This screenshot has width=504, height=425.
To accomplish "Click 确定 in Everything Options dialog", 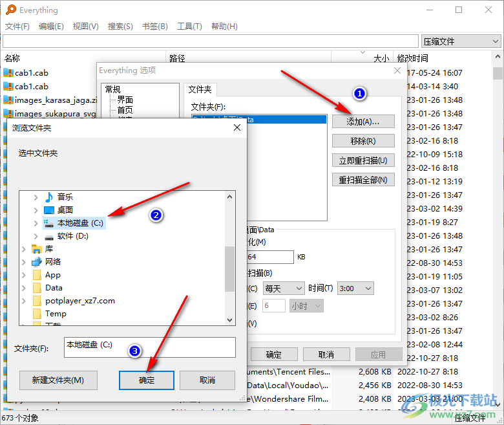I will point(274,354).
